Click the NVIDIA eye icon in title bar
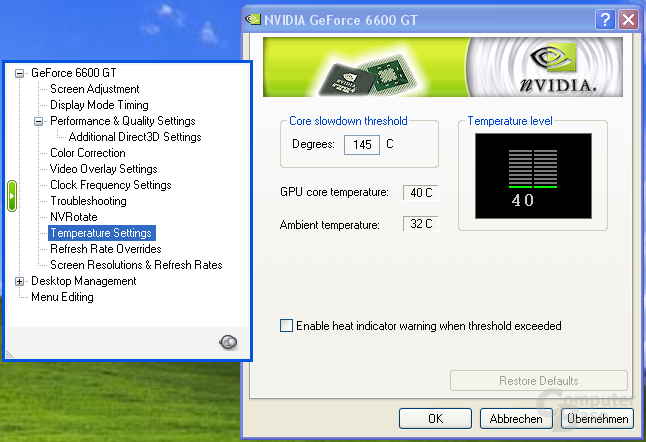The image size is (646, 442). point(253,20)
